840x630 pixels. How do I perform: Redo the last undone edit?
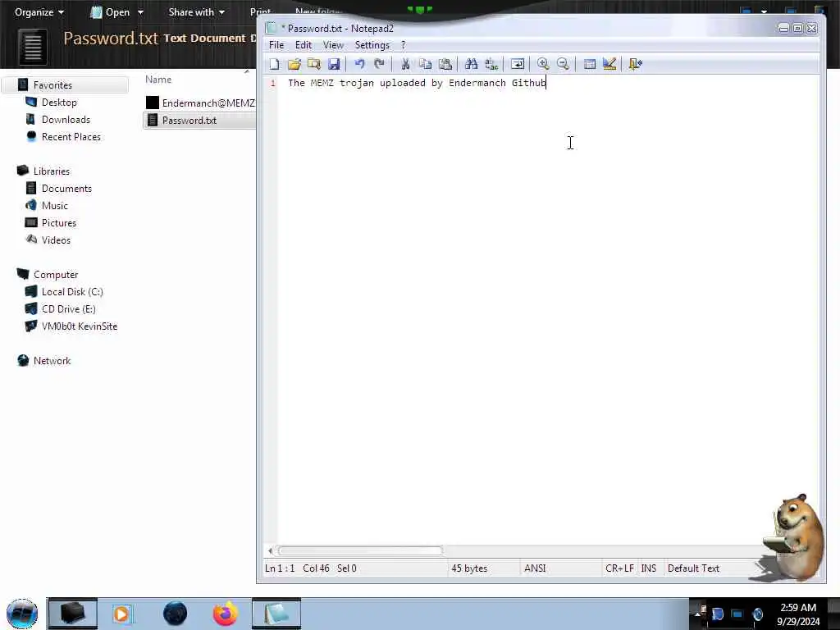coord(379,64)
